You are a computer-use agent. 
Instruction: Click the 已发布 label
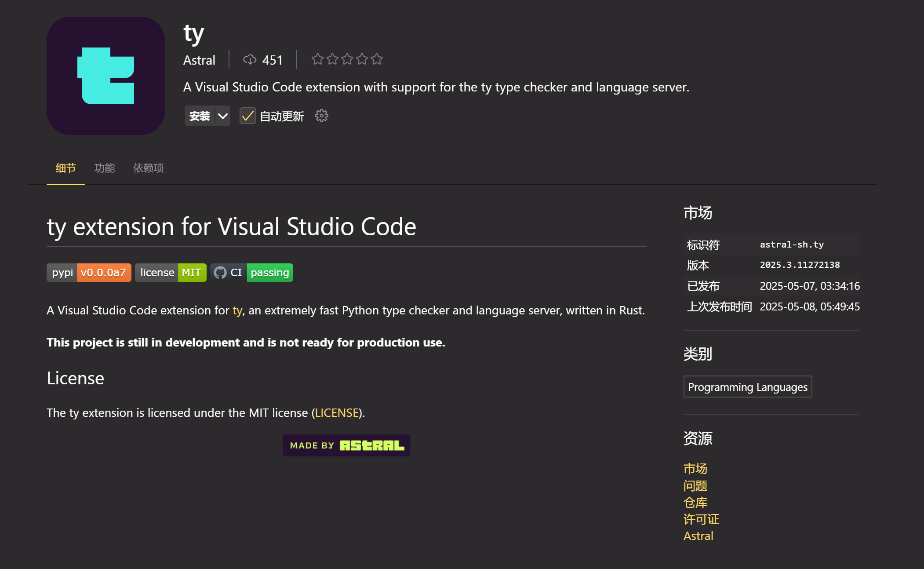pos(703,286)
